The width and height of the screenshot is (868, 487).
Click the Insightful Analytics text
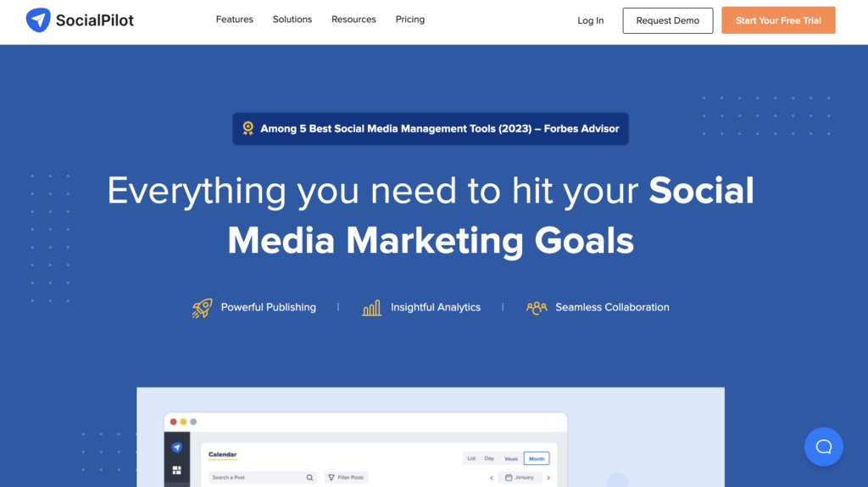pos(436,307)
